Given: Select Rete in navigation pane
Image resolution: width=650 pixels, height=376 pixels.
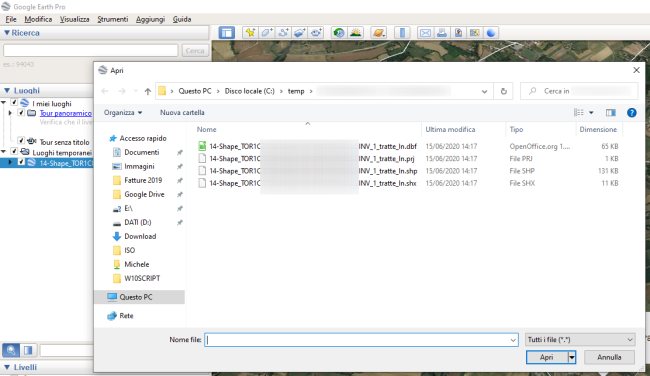Looking at the screenshot, I should pyautogui.click(x=126, y=316).
